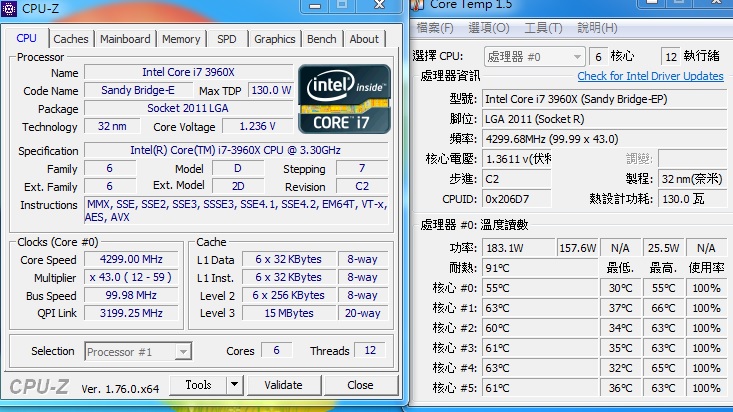Open the Memory tab

[x=181, y=39]
